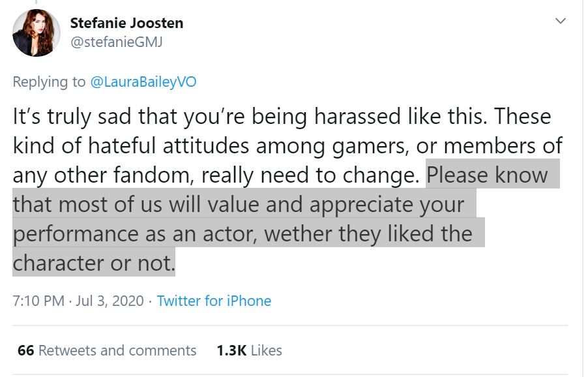View the 66 Retweets and comments list

[107, 350]
